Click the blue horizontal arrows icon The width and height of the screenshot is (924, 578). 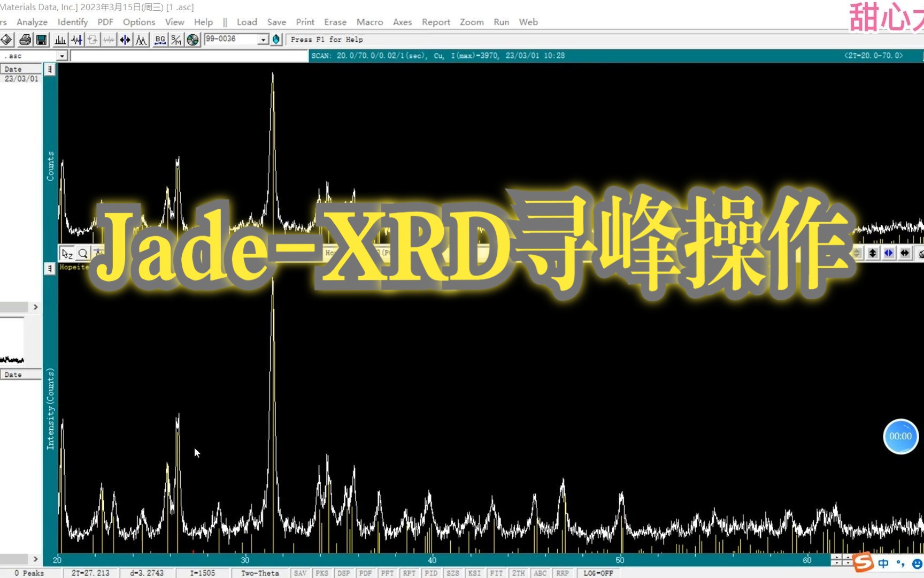(x=125, y=40)
